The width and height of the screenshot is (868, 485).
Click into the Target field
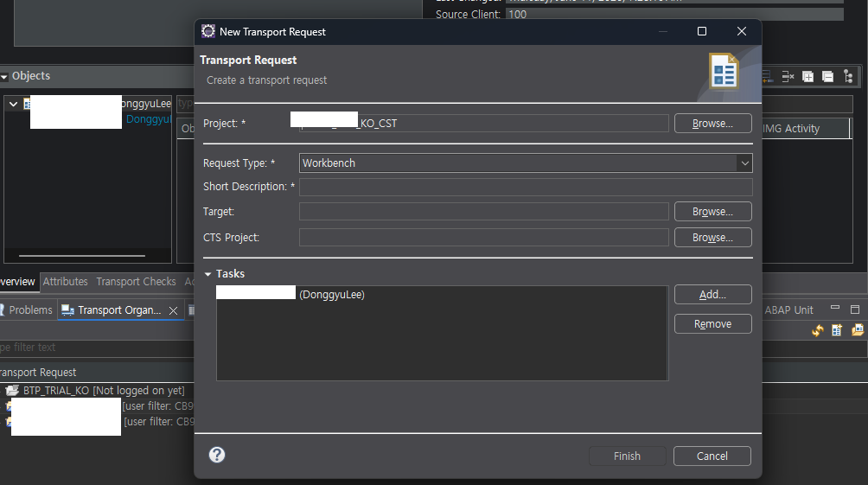pyautogui.click(x=484, y=212)
